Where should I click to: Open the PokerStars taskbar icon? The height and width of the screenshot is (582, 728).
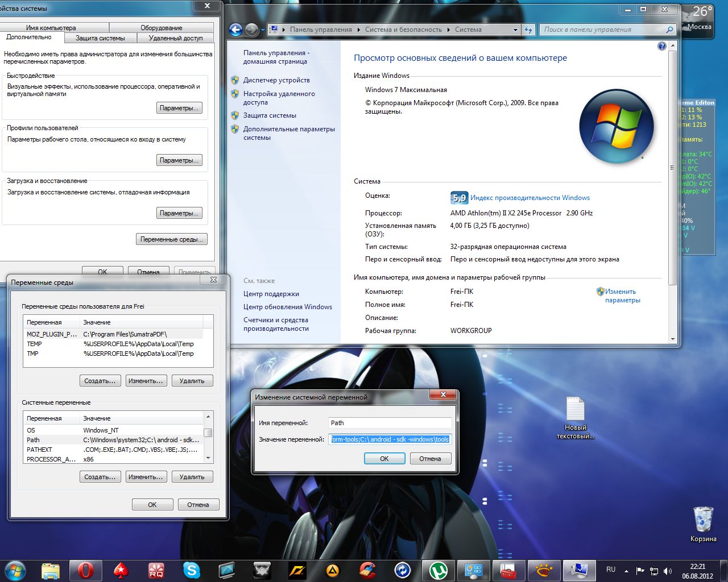click(x=121, y=570)
